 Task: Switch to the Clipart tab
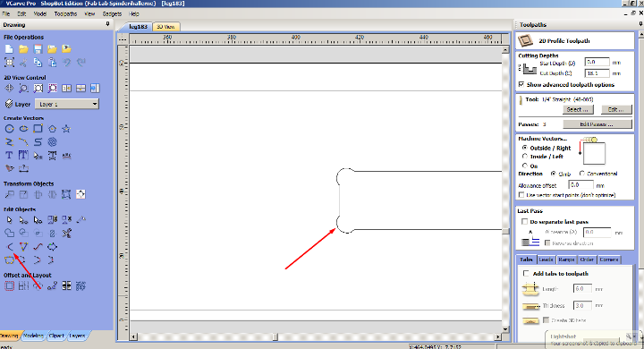tap(56, 336)
